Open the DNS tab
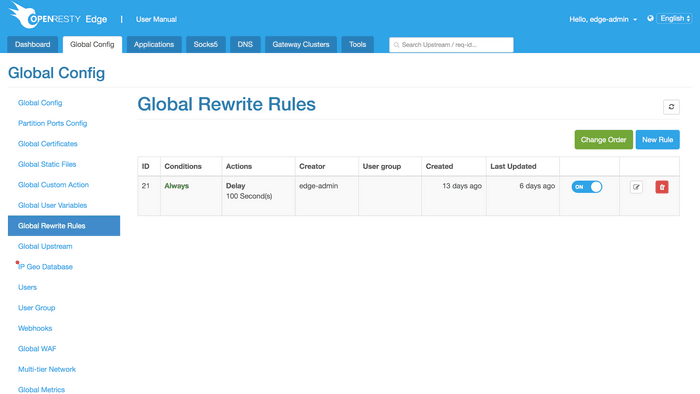The height and width of the screenshot is (394, 700). [245, 45]
